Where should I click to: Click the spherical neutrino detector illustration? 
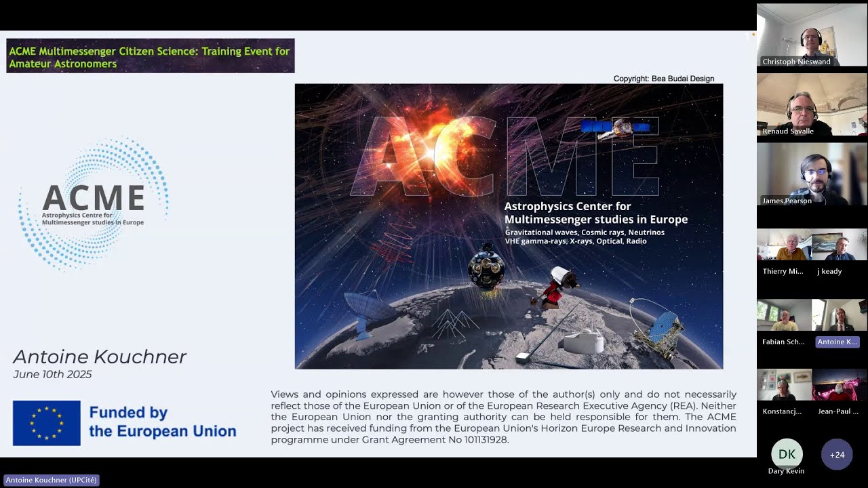point(486,268)
